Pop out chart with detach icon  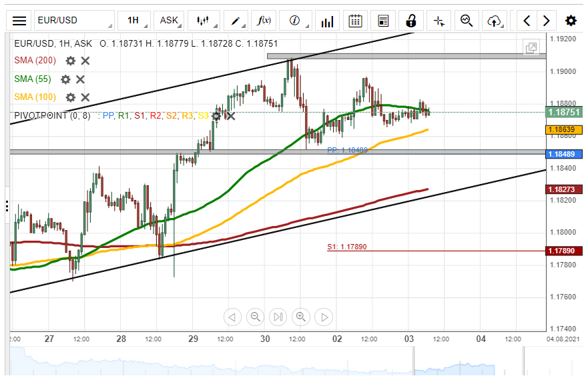pos(531,47)
